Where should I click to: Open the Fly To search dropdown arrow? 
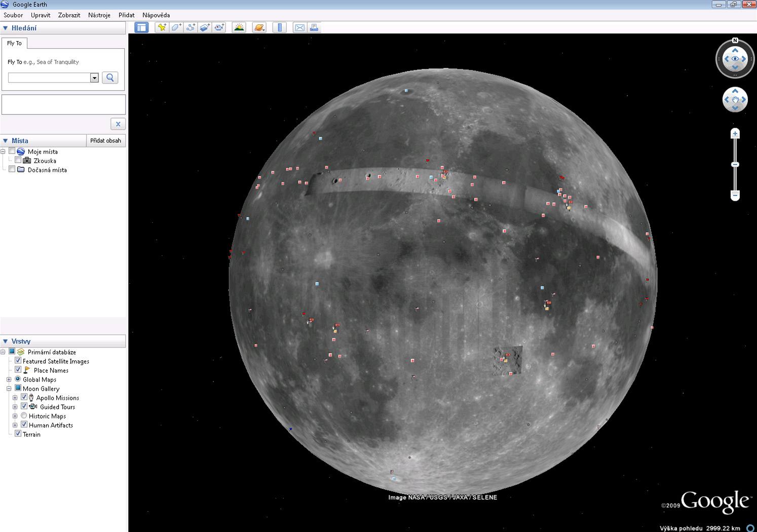click(94, 78)
